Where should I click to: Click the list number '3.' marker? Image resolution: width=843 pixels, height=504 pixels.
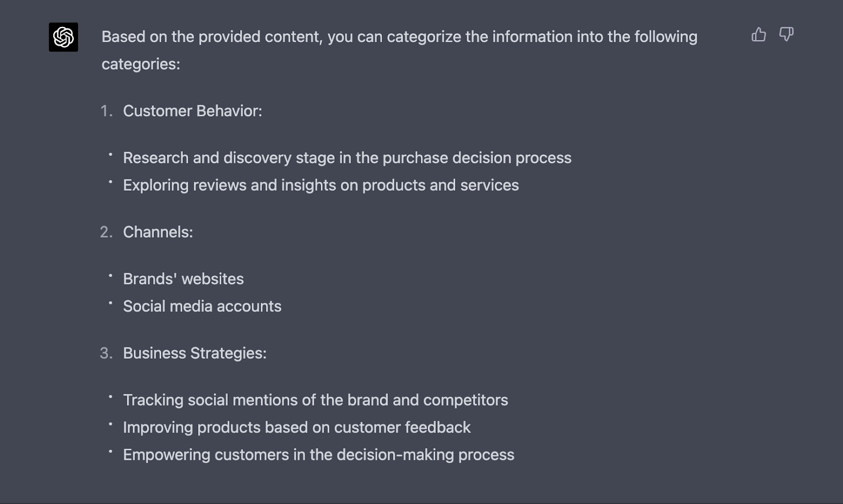(106, 353)
